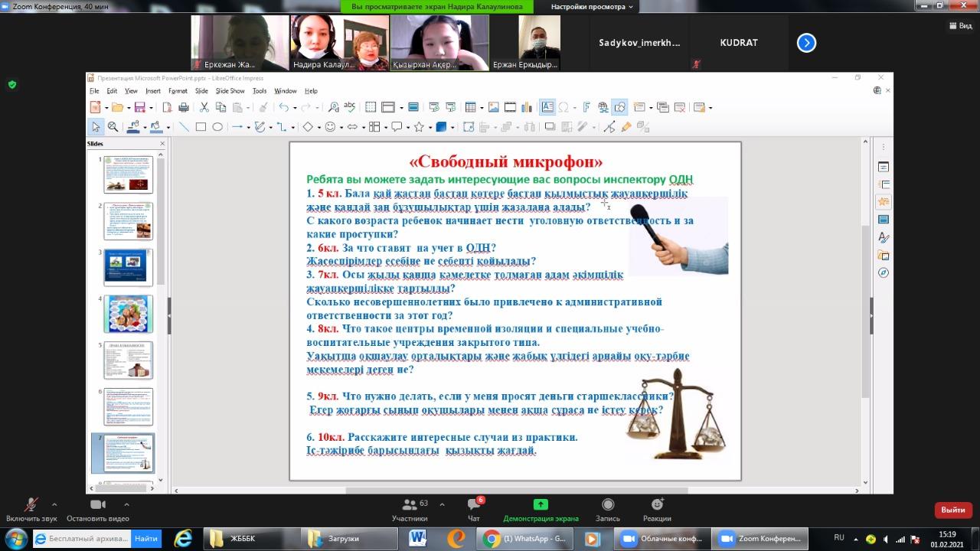The width and height of the screenshot is (980, 551).
Task: Expand the Undo history dropdown arrow
Action: [294, 108]
